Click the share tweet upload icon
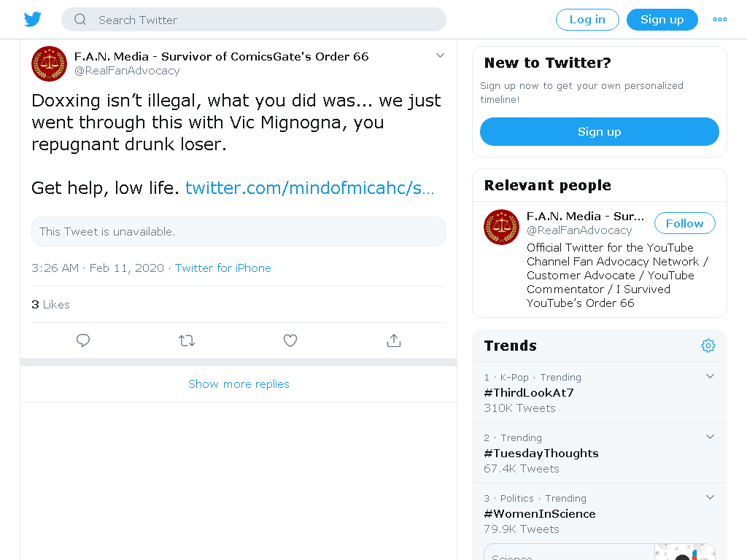This screenshot has width=747, height=560. point(394,341)
